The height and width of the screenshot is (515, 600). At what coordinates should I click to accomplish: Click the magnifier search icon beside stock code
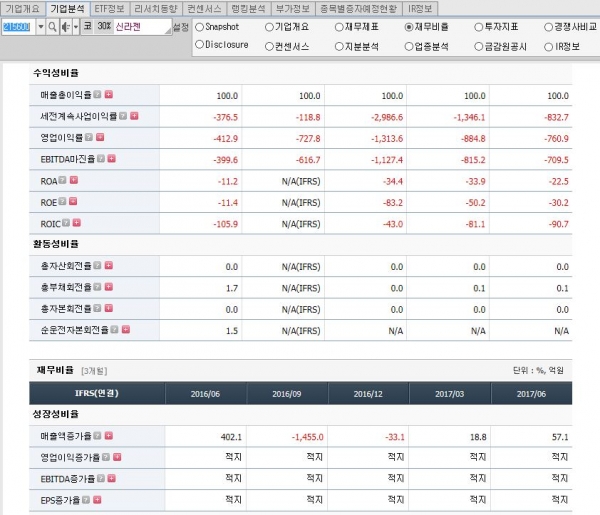pyautogui.click(x=53, y=27)
